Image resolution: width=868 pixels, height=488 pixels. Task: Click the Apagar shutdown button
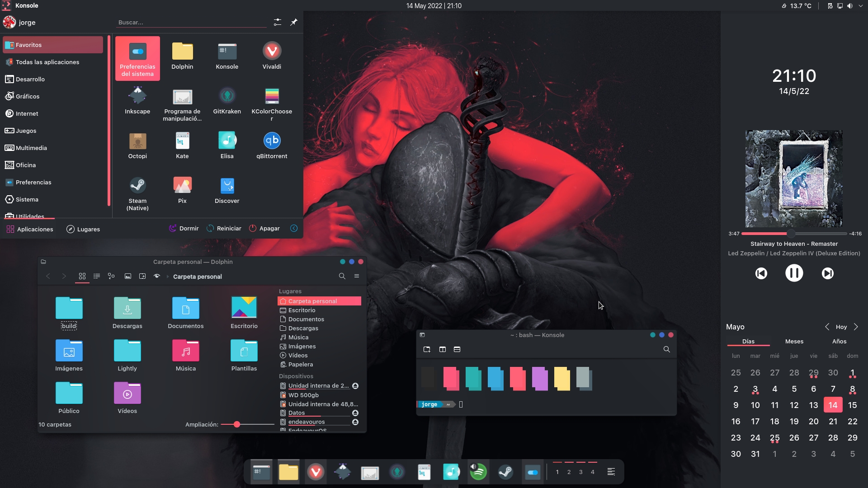265,229
